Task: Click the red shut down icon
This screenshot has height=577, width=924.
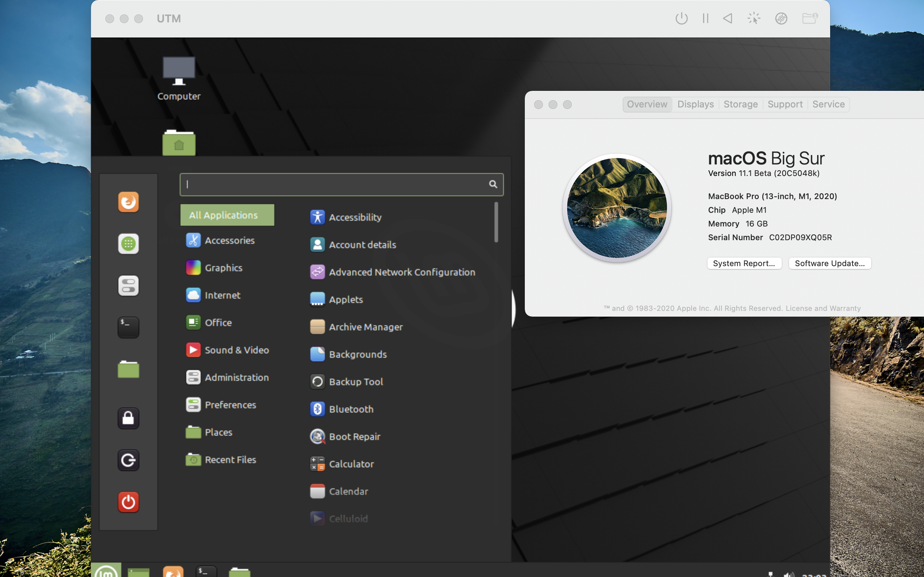Action: 128,502
